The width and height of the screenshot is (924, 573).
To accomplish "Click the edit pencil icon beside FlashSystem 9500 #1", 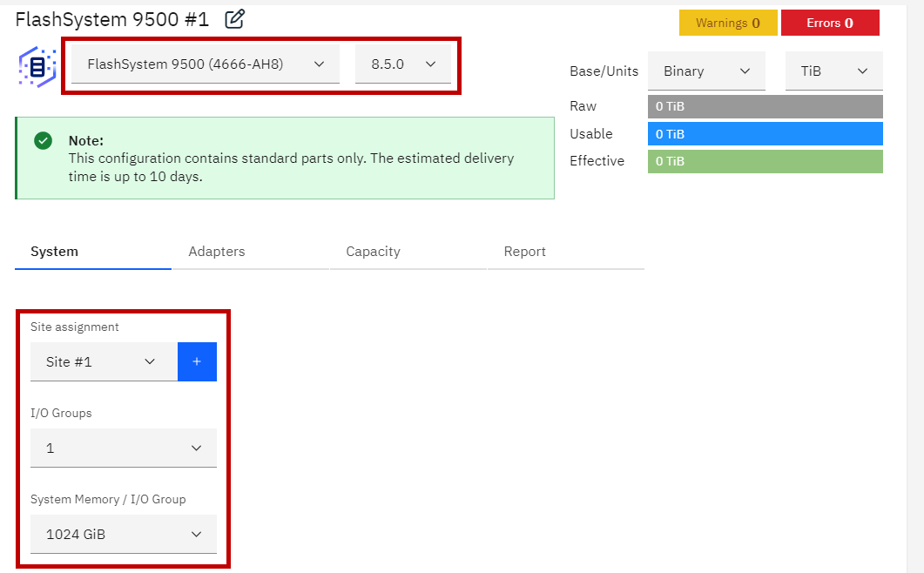I will (x=234, y=19).
